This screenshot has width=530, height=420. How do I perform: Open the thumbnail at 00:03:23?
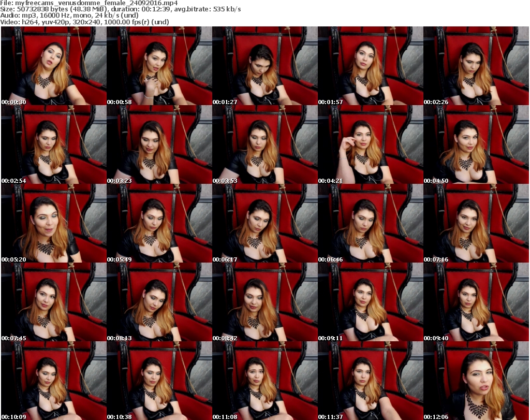point(159,144)
